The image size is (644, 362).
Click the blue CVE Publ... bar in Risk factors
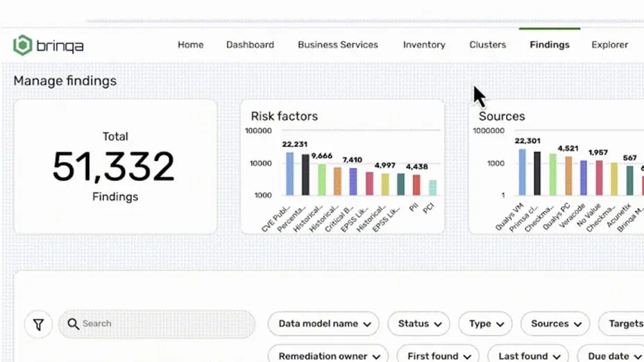(289, 173)
